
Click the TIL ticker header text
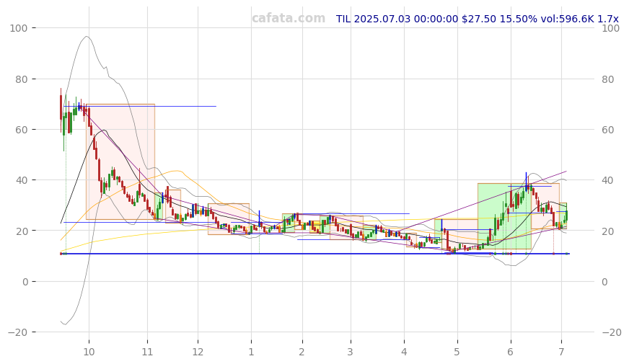point(343,19)
